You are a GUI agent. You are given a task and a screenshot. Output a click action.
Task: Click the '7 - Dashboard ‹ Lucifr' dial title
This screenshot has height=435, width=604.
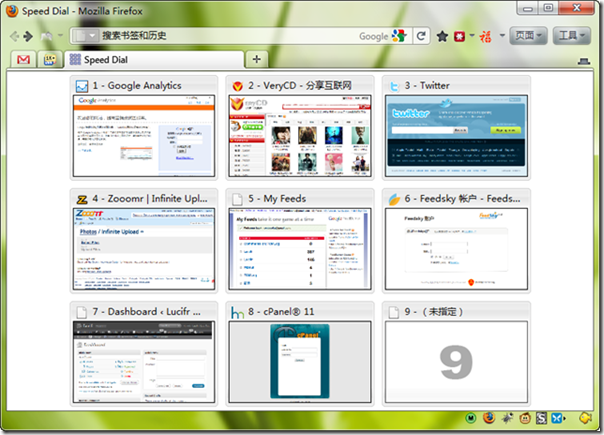pyautogui.click(x=146, y=312)
